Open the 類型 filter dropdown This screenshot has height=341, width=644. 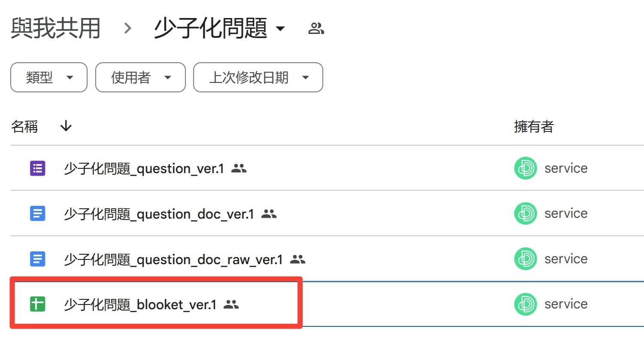(x=49, y=77)
